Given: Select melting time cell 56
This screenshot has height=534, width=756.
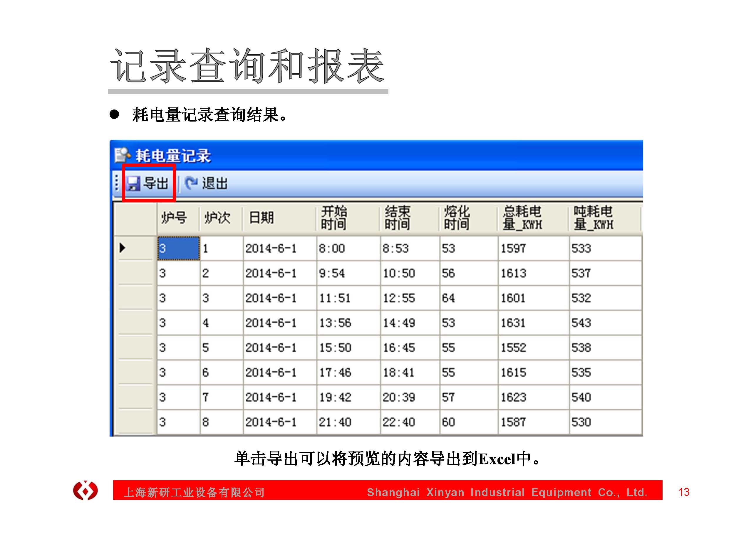Looking at the screenshot, I should click(469, 273).
